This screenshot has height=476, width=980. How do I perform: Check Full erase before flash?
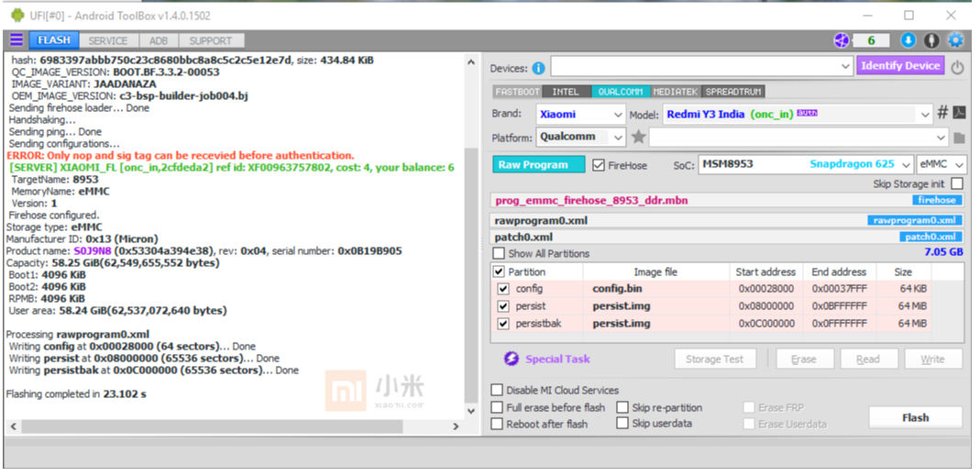pos(496,407)
